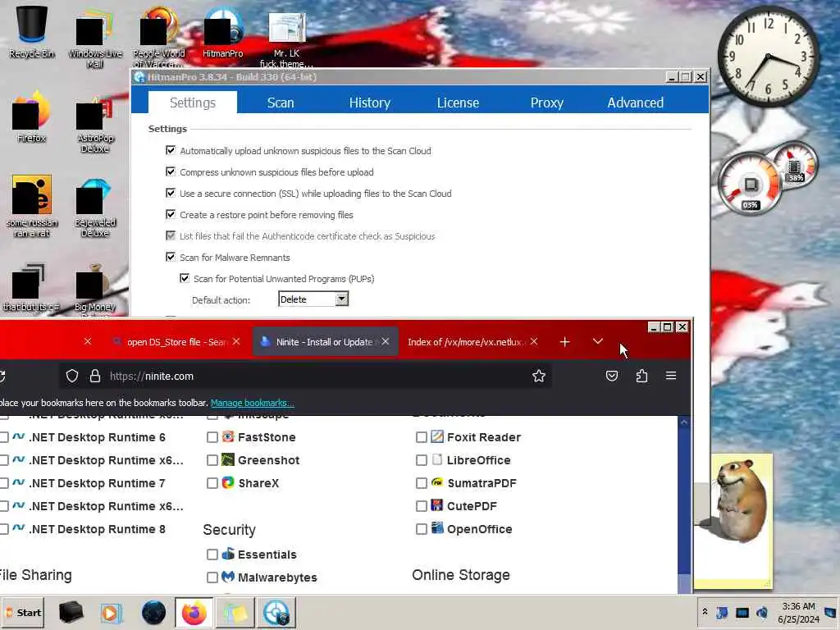Open the Pocket save icon in Firefox
This screenshot has height=630, width=840.
point(612,376)
